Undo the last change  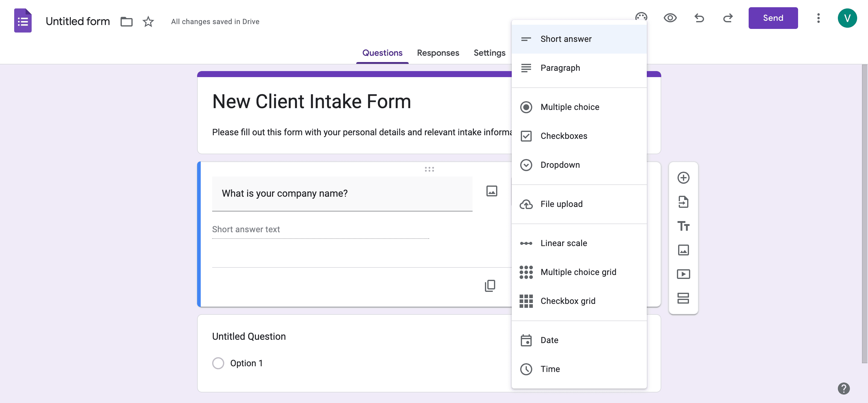coord(699,18)
